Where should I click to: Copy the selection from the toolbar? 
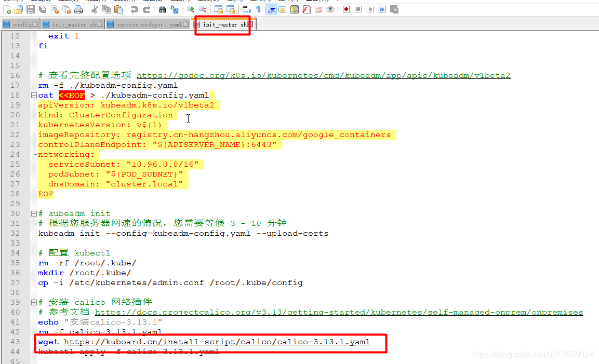point(106,9)
